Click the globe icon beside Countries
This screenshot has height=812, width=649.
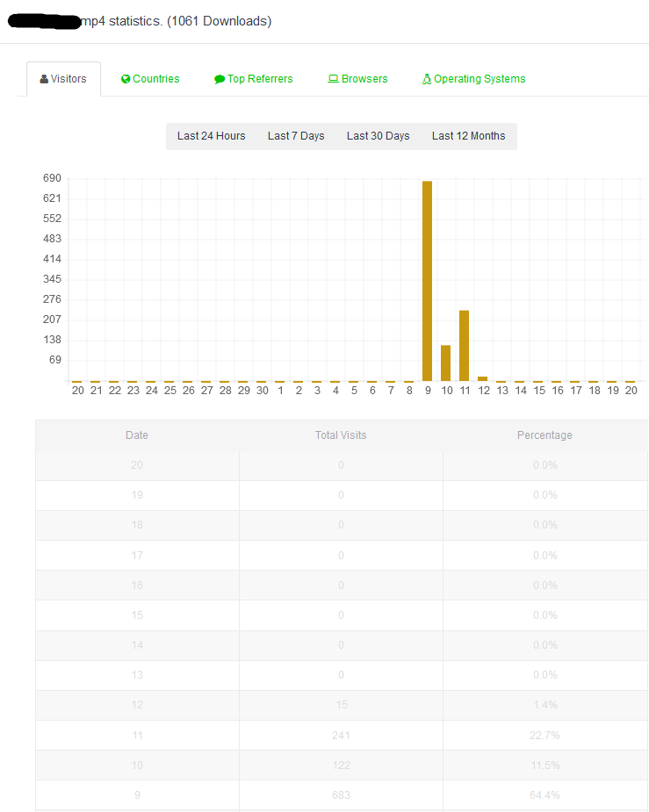(x=126, y=79)
